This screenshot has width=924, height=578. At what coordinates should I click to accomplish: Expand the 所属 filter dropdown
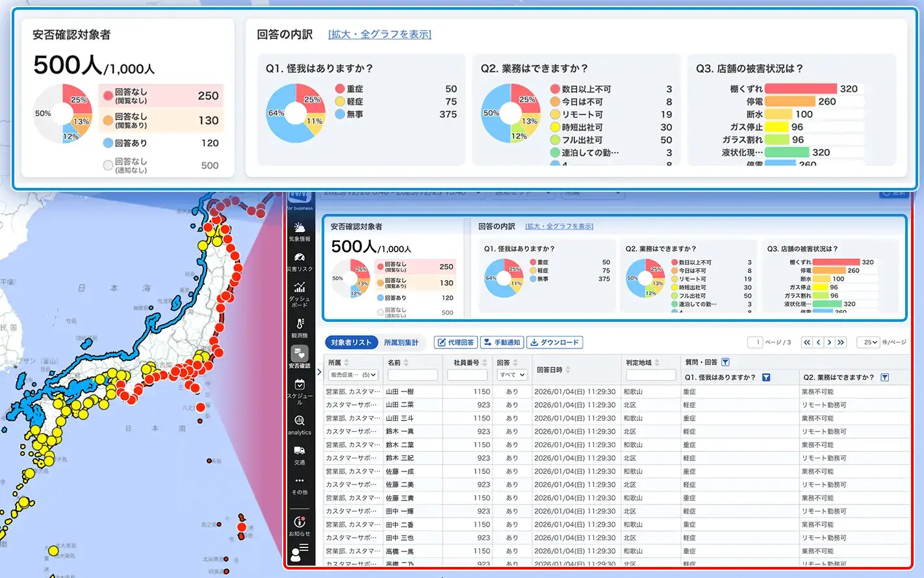pos(353,375)
